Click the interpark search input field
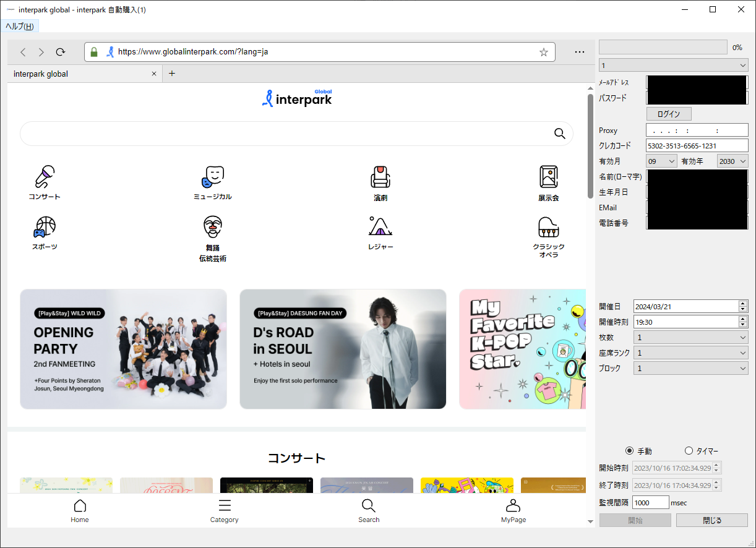Image resolution: width=756 pixels, height=548 pixels. (296, 134)
